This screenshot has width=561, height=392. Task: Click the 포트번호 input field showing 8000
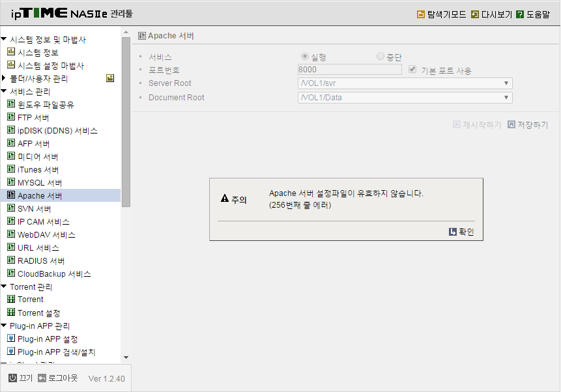pyautogui.click(x=349, y=70)
